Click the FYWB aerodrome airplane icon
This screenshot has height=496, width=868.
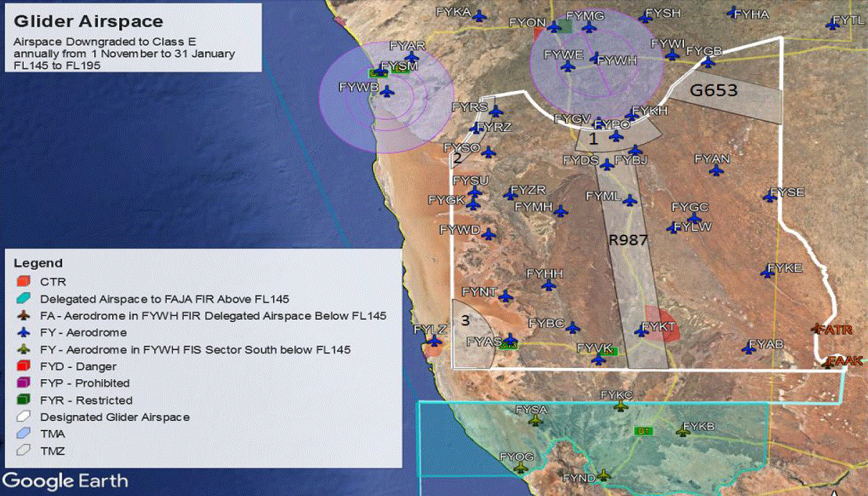[387, 92]
